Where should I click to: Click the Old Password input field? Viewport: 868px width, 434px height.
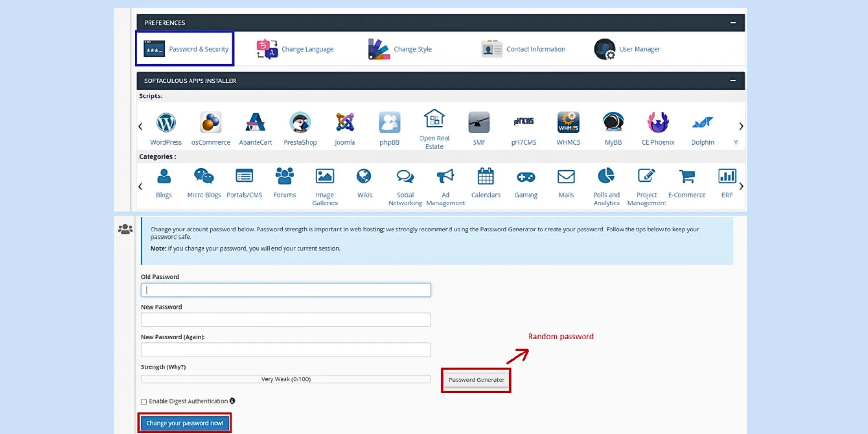(x=285, y=289)
